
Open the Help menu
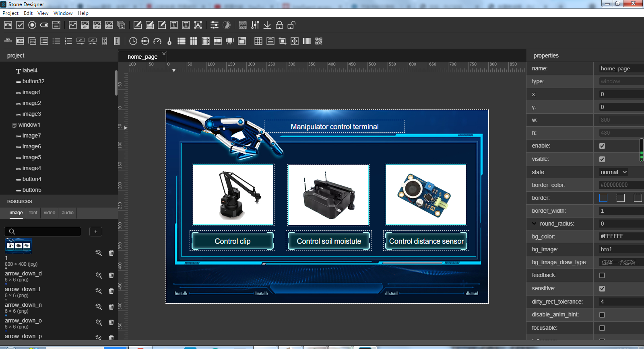tap(83, 13)
